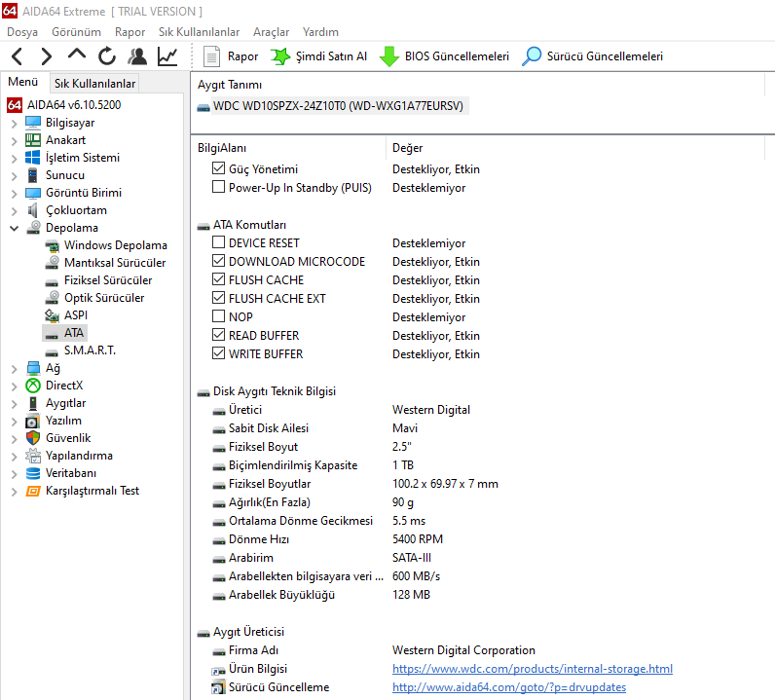Select the WDC WD10SPZX device entry
Screen dimensions: 775x700
tap(338, 106)
